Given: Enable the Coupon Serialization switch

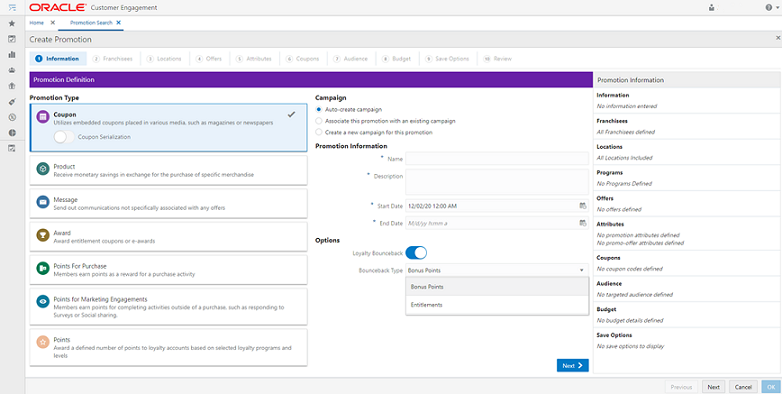Looking at the screenshot, I should coord(64,137).
